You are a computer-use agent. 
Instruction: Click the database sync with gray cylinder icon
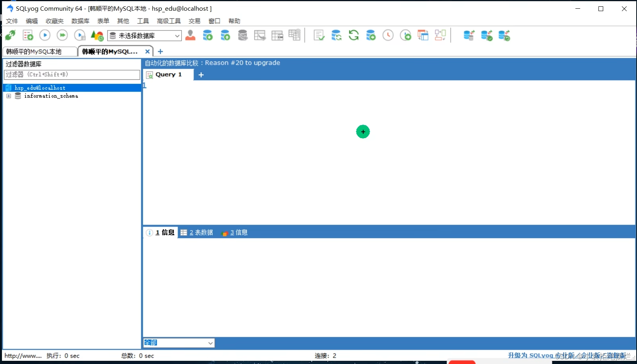pyautogui.click(x=469, y=35)
